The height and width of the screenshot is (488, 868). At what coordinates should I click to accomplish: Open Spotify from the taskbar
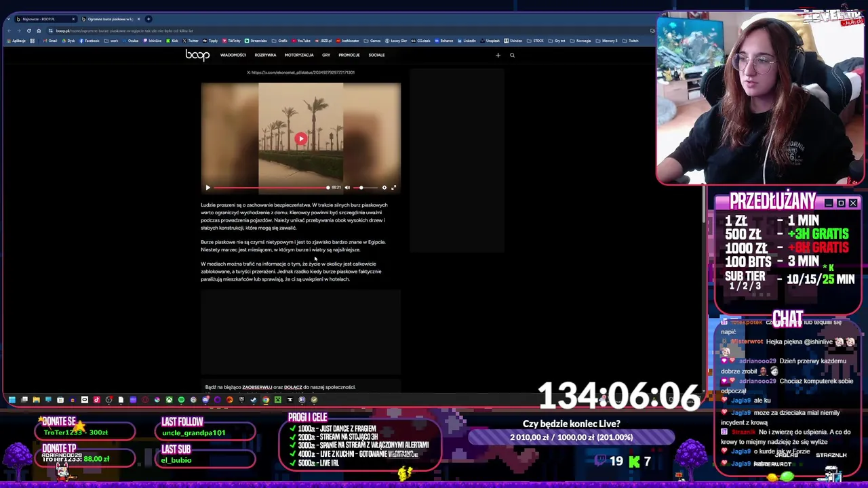coord(181,400)
